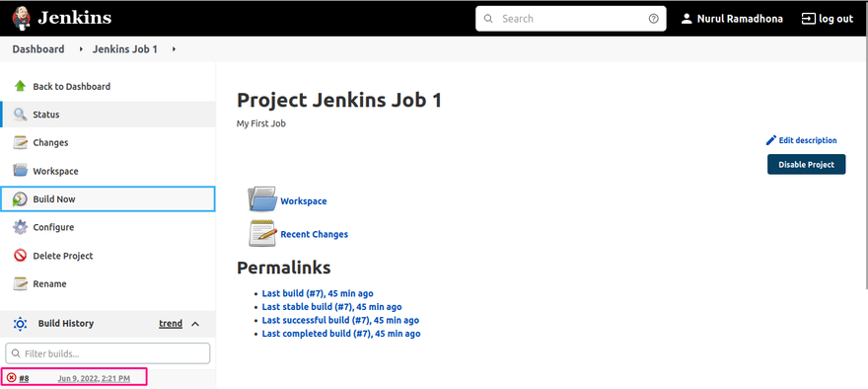The width and height of the screenshot is (868, 389).
Task: Click the search magnifier icon in header
Action: (488, 19)
